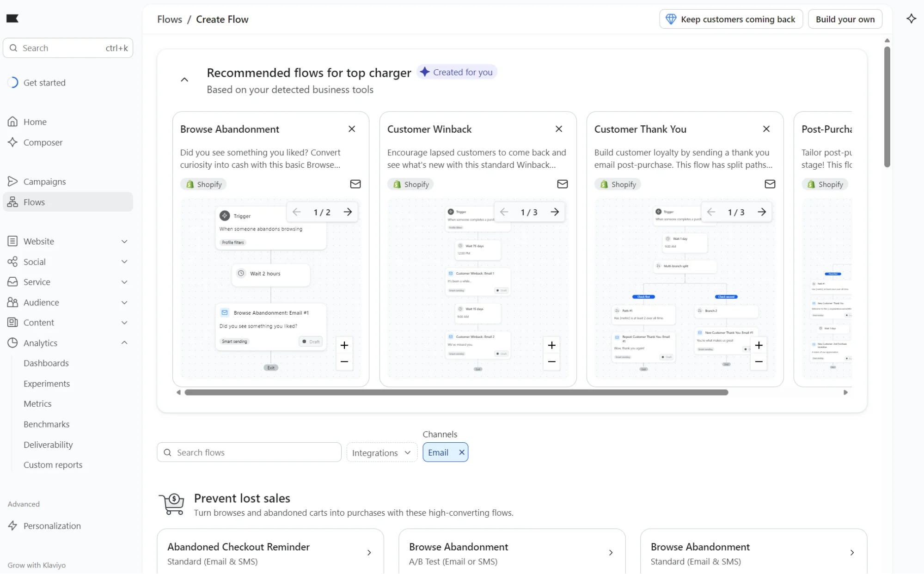Viewport: 924px width, 574px height.
Task: Dismiss the Customer Thank You card
Action: 766,129
